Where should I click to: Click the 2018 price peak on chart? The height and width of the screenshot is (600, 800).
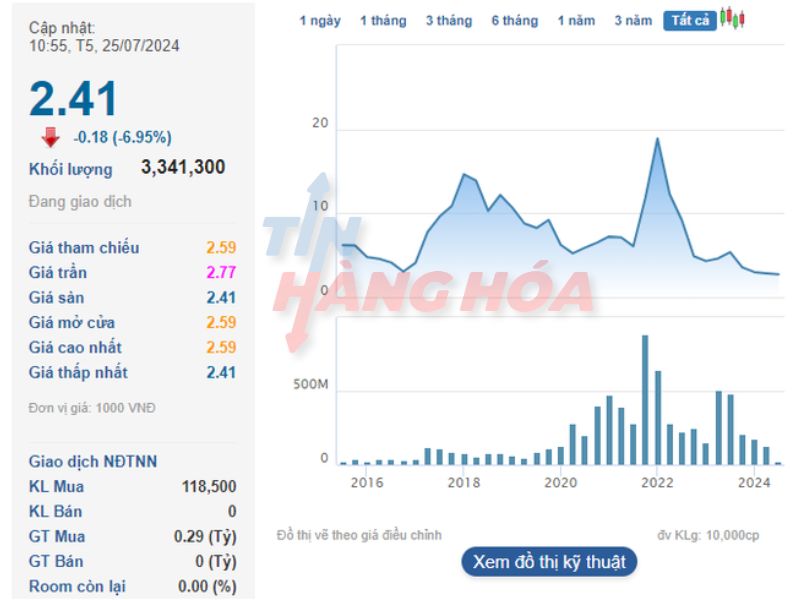pos(464,175)
